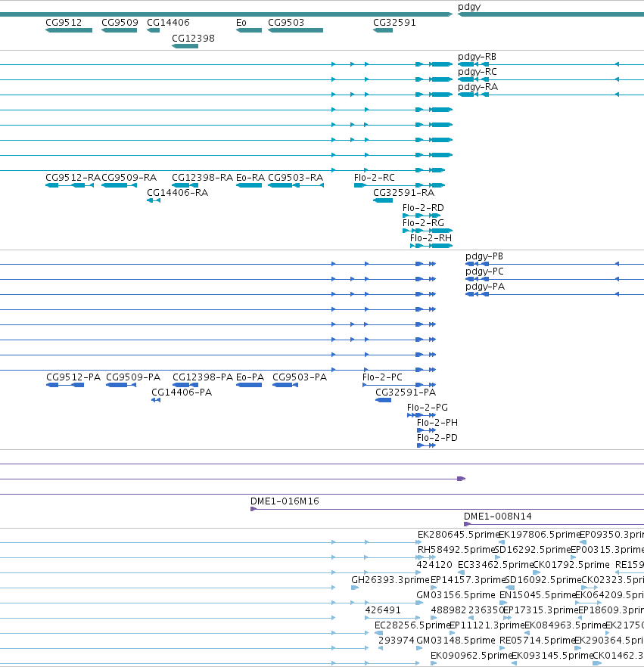Select the Flo-2-RC transcript label
Screen dimensions: 644x667
pos(374,178)
